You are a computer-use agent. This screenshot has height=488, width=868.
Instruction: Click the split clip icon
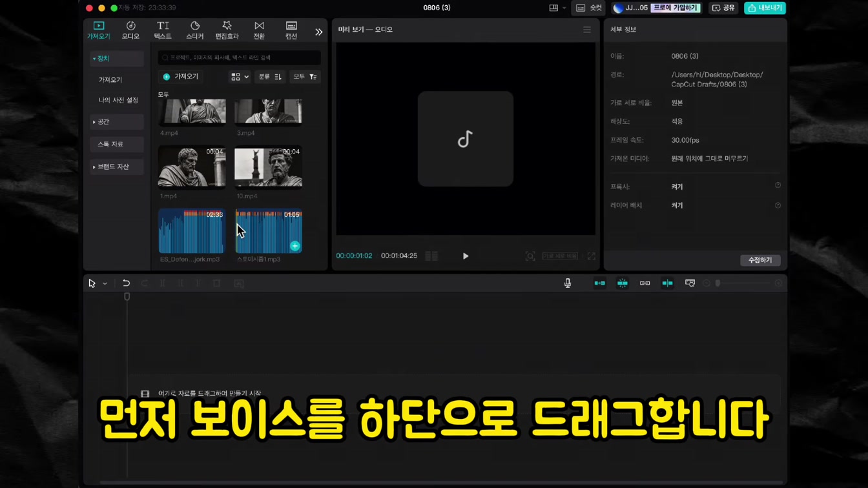pyautogui.click(x=162, y=283)
